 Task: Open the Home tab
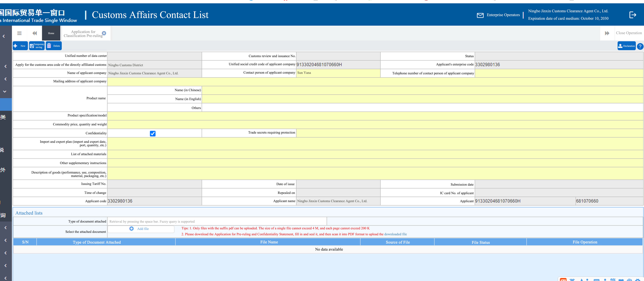click(x=51, y=33)
